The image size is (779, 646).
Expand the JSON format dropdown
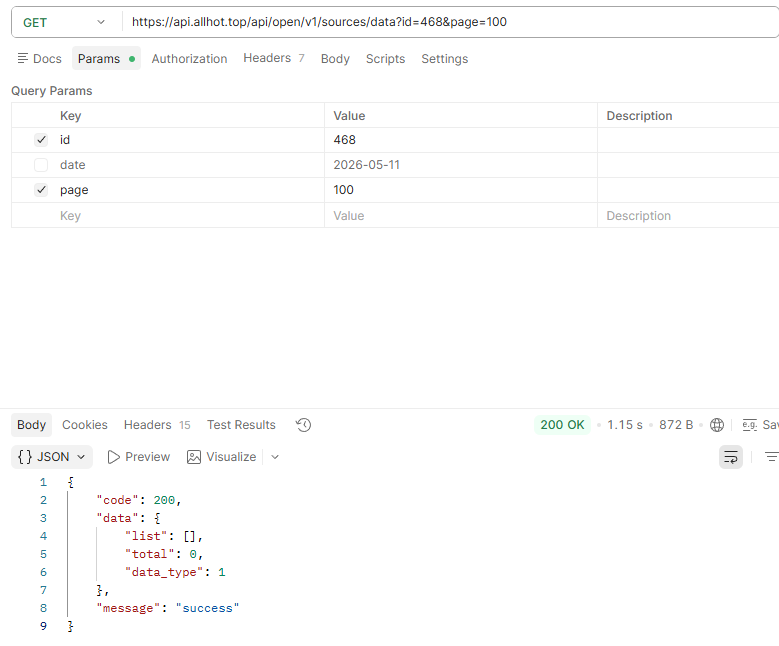tap(52, 457)
